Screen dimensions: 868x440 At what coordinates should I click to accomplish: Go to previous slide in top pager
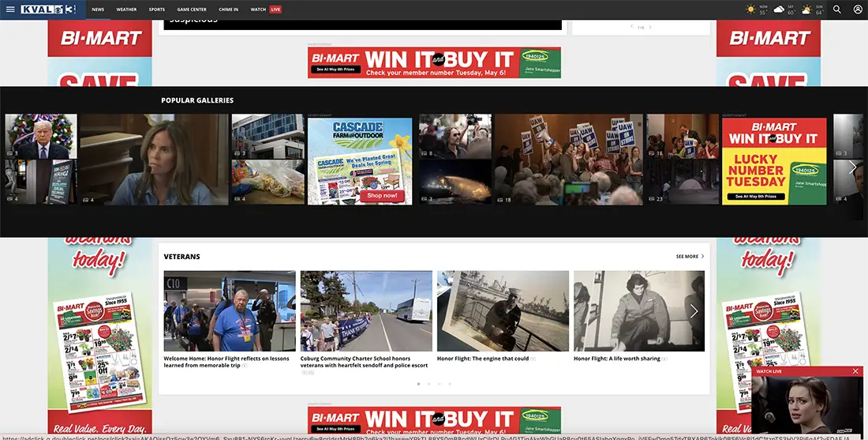point(631,27)
